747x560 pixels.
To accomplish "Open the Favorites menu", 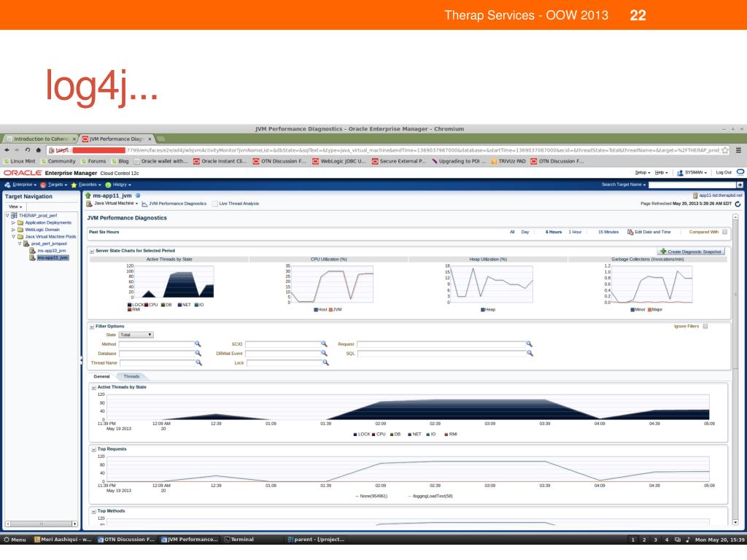I will click(x=86, y=184).
